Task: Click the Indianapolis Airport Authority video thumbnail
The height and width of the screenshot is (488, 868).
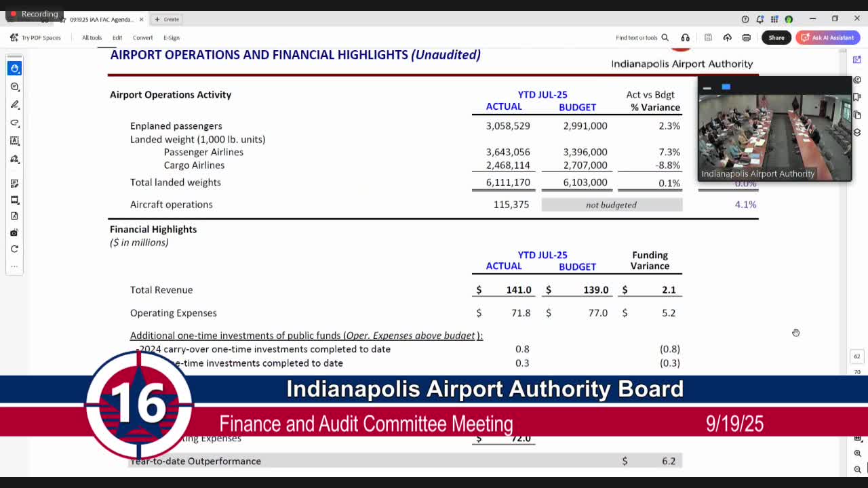Action: click(774, 129)
